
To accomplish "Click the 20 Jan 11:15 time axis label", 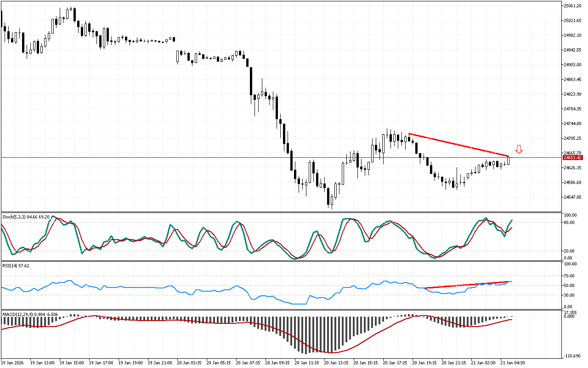I will tap(307, 363).
